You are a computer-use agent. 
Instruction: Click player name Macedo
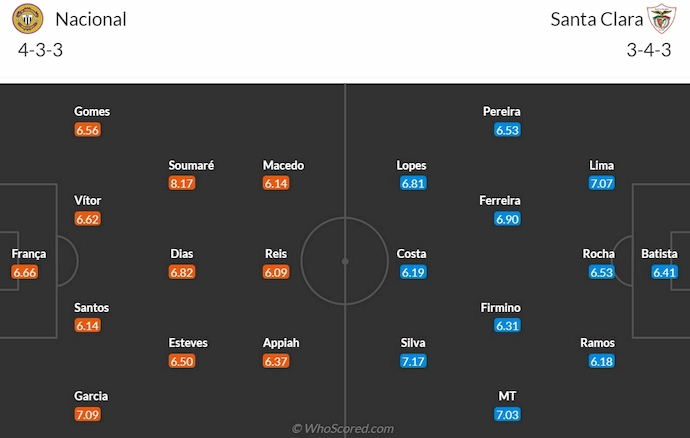(283, 166)
